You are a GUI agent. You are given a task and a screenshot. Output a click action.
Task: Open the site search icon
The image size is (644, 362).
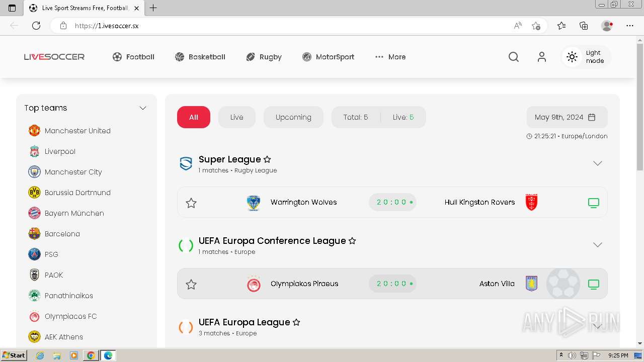pyautogui.click(x=513, y=57)
